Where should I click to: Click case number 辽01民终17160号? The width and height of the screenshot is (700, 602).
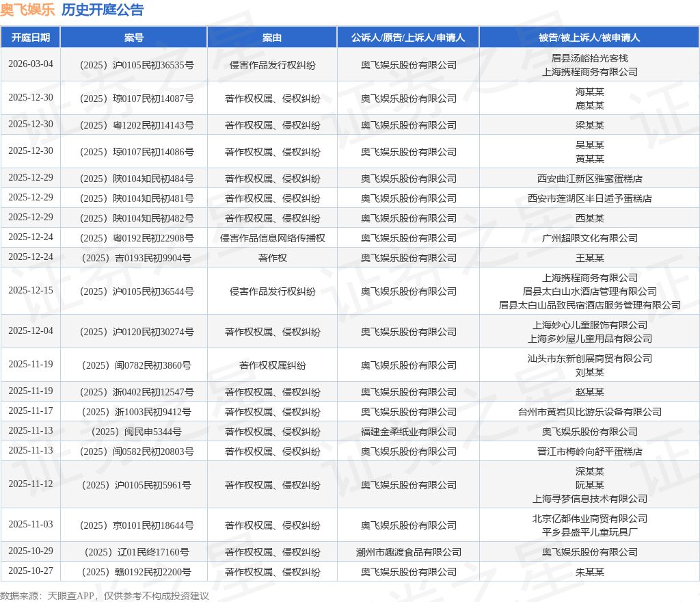point(137,553)
